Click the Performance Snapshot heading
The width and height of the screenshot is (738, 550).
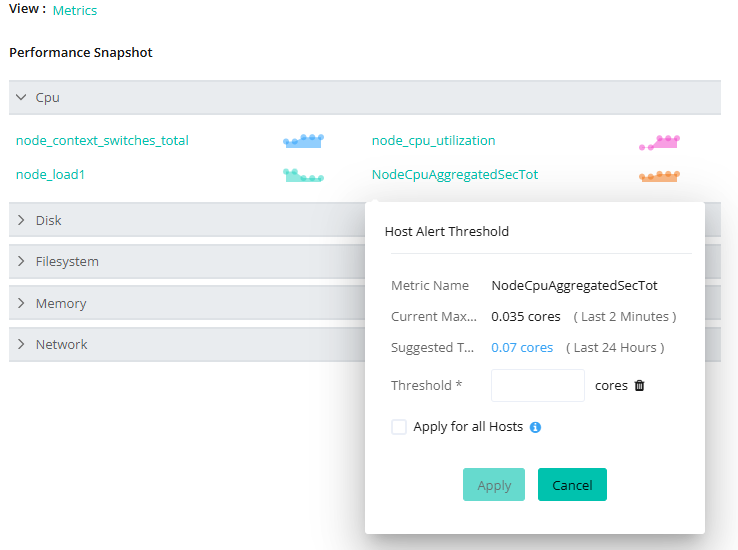click(x=81, y=53)
